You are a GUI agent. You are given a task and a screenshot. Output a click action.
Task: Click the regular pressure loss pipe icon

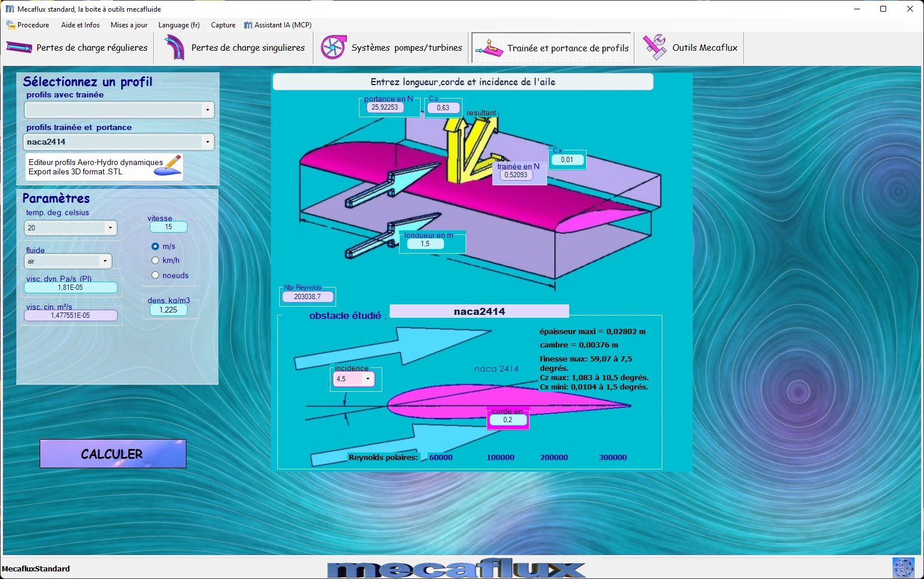coord(19,48)
